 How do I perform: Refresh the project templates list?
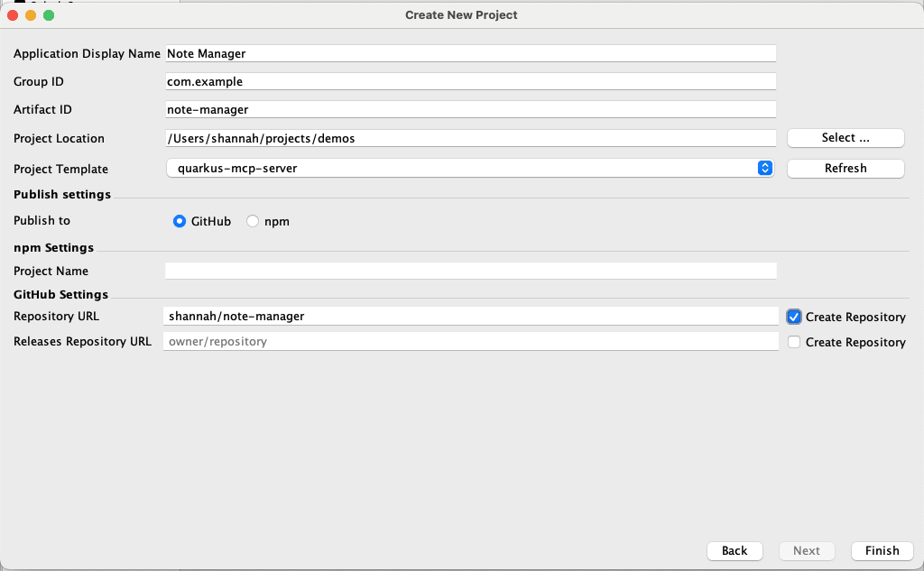(845, 168)
